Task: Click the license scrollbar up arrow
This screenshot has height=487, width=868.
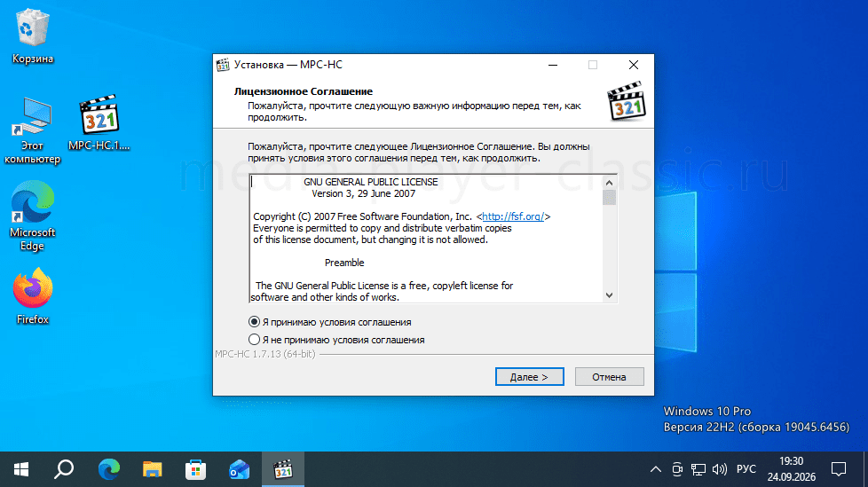Action: [609, 183]
